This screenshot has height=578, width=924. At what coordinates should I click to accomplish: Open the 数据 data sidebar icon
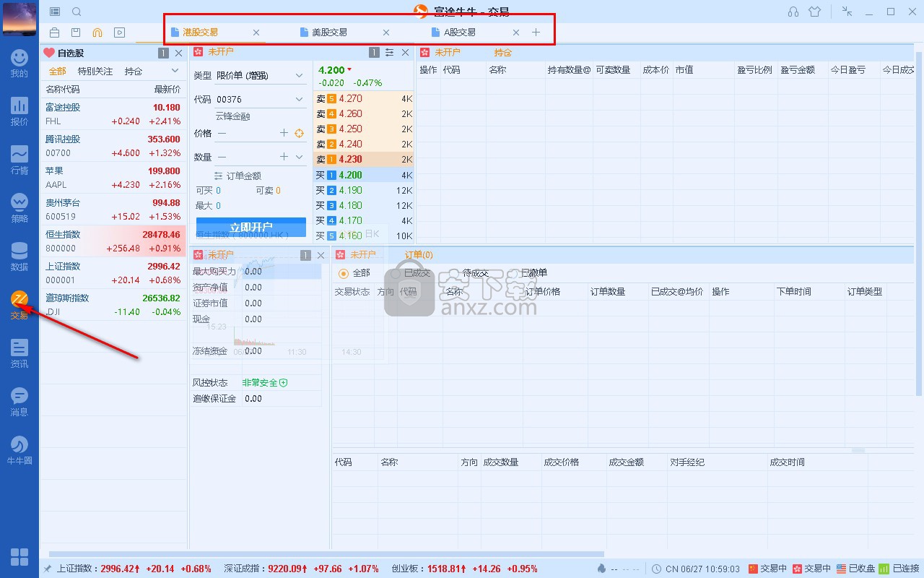tap(19, 257)
